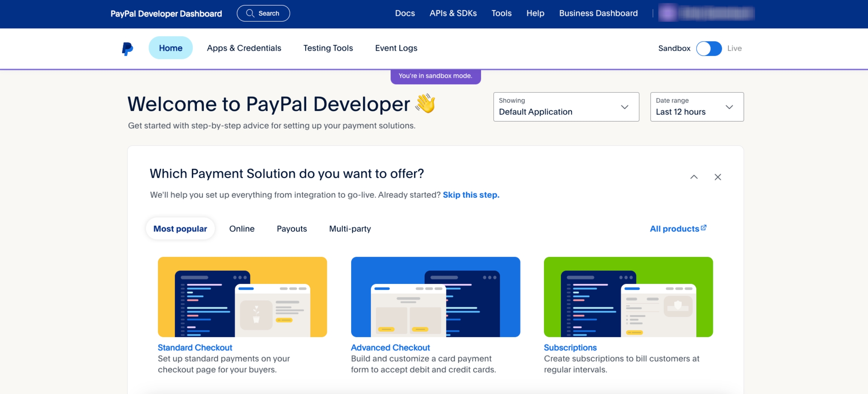Open the Showing Default Application dropdown
Image resolution: width=868 pixels, height=394 pixels.
click(566, 107)
